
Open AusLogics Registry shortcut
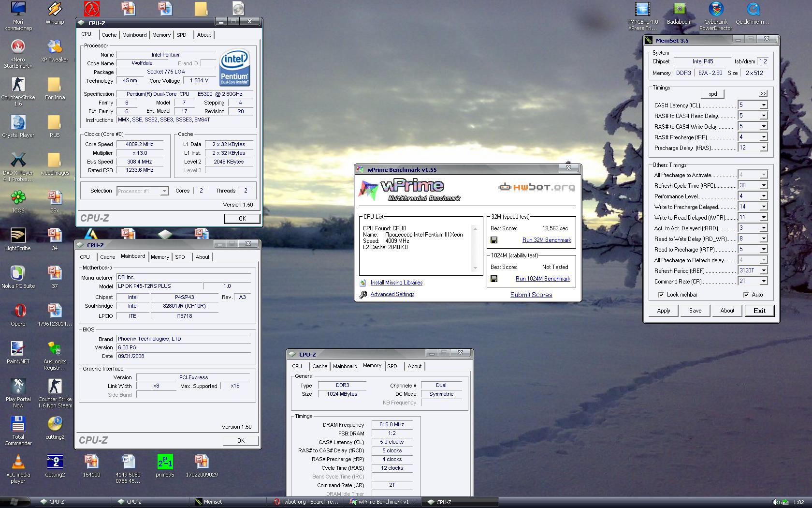pyautogui.click(x=55, y=355)
